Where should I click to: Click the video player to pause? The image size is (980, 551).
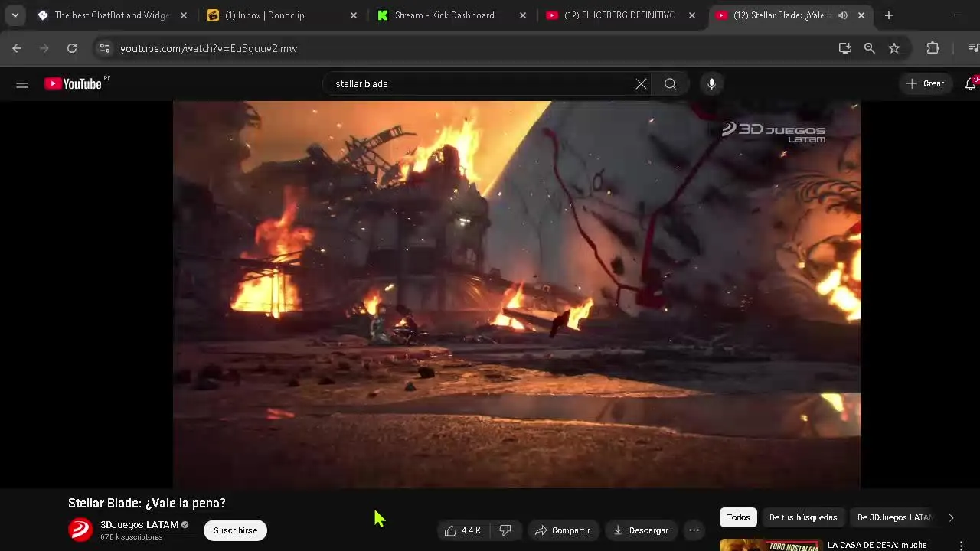[517, 295]
